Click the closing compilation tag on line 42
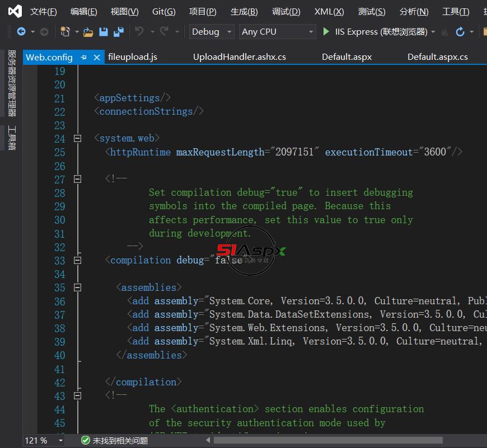Image resolution: width=487 pixels, height=448 pixels. pos(143,381)
